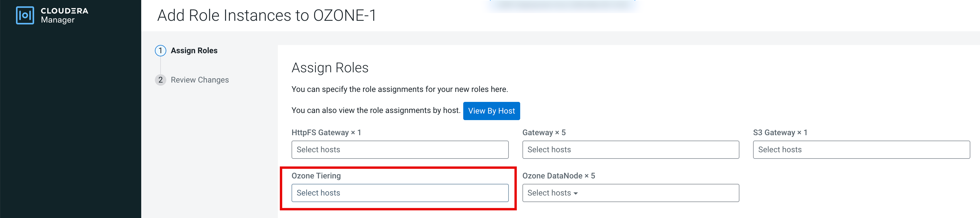Click the text about specifying role assignments
Image resolution: width=980 pixels, height=218 pixels.
[399, 89]
